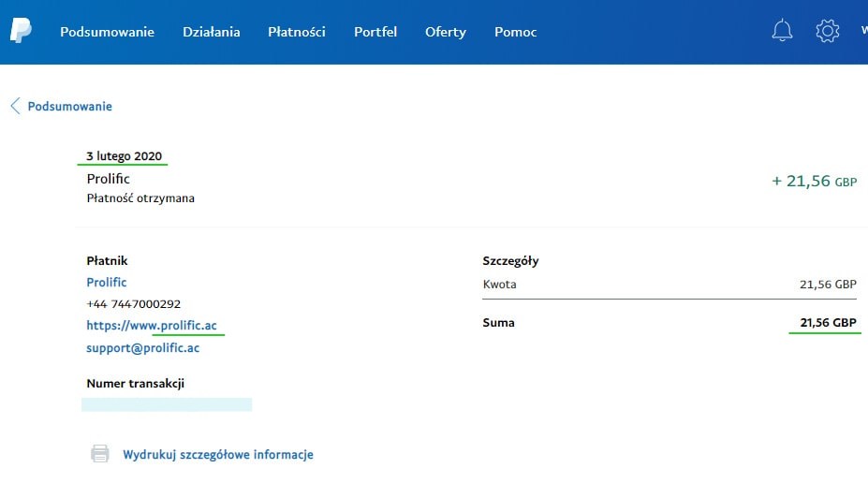Click the Numer transakcji heading
This screenshot has height=483, width=868.
pyautogui.click(x=135, y=384)
